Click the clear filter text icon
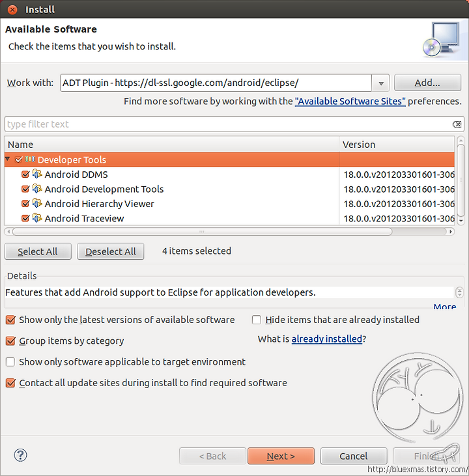 (457, 124)
